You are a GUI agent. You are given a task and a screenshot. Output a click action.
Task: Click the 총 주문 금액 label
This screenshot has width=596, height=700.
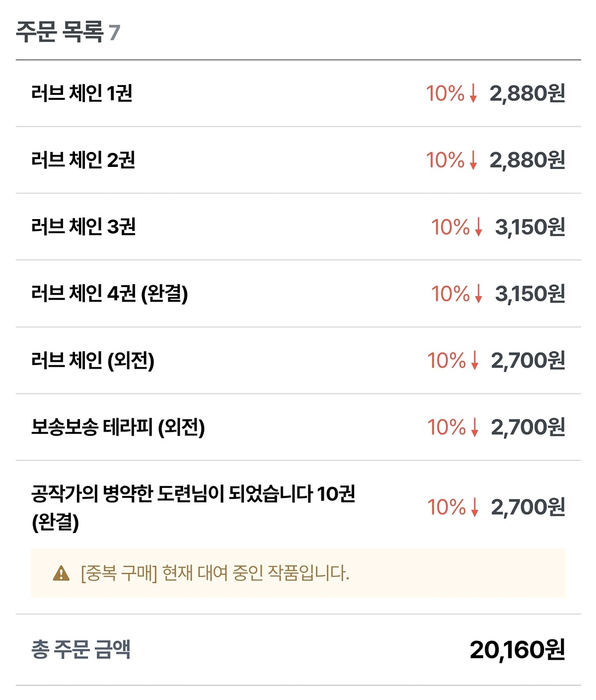pos(81,650)
